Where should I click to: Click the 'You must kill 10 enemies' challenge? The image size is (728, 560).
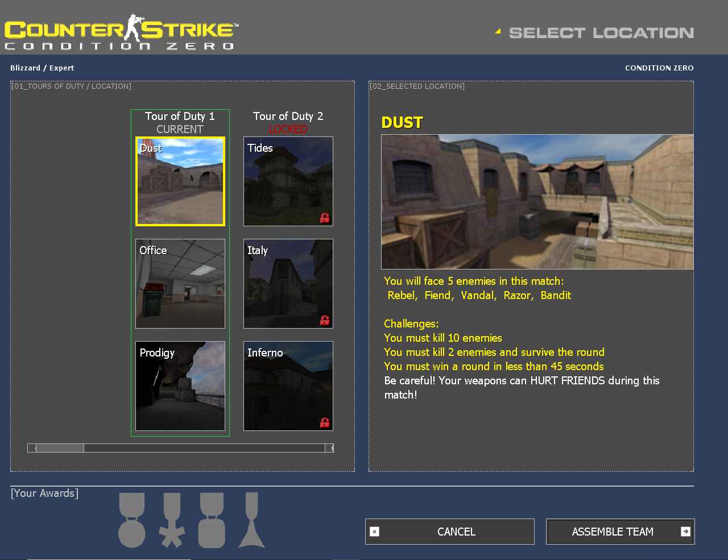pyautogui.click(x=443, y=338)
